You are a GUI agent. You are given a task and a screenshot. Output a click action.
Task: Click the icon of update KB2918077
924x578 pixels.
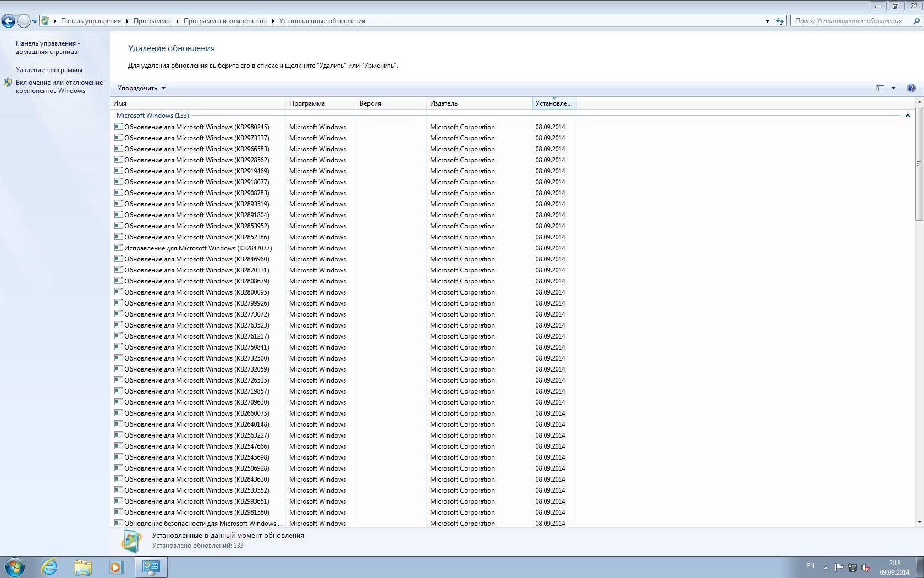pyautogui.click(x=118, y=182)
